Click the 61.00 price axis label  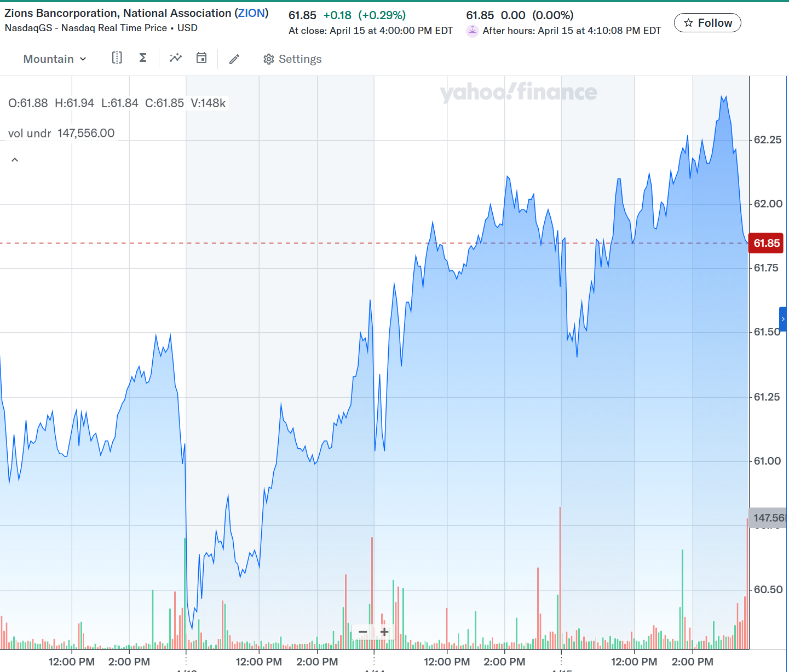click(768, 461)
